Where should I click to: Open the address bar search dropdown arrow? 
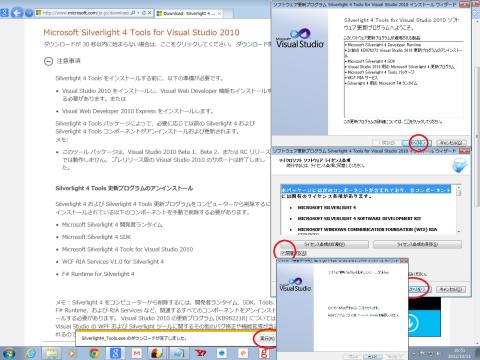[138, 13]
